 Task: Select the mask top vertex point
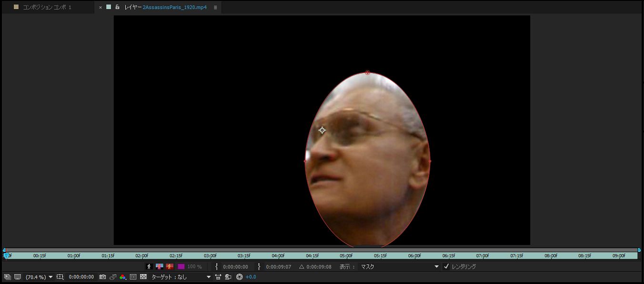[367, 73]
